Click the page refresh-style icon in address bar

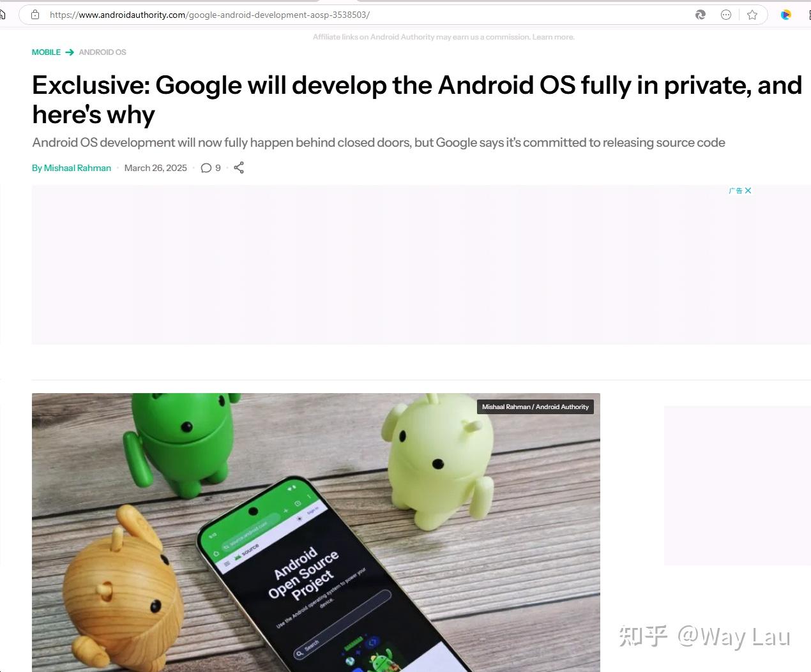(701, 15)
